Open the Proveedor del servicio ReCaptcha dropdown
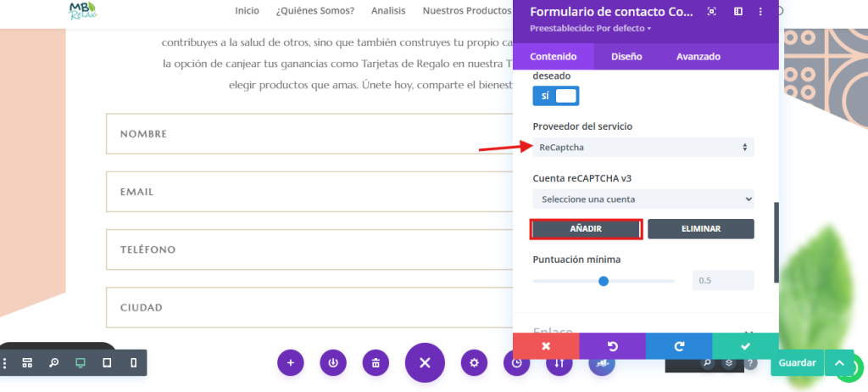 [x=643, y=147]
